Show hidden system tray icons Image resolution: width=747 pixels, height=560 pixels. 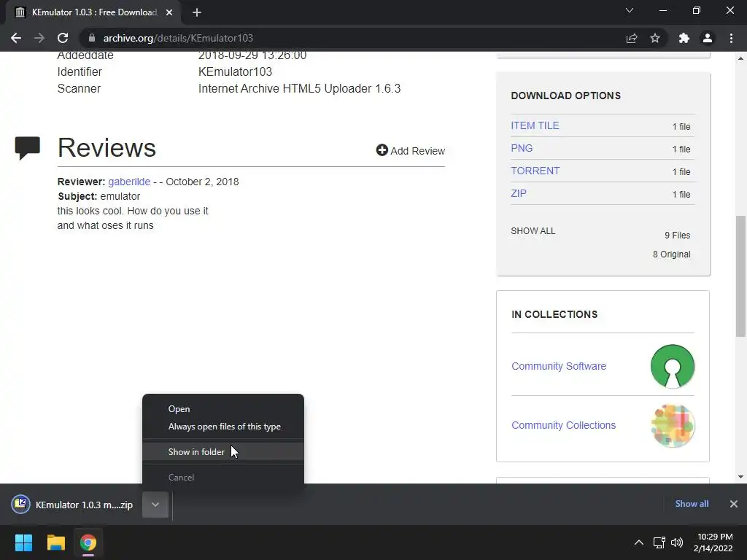(639, 542)
